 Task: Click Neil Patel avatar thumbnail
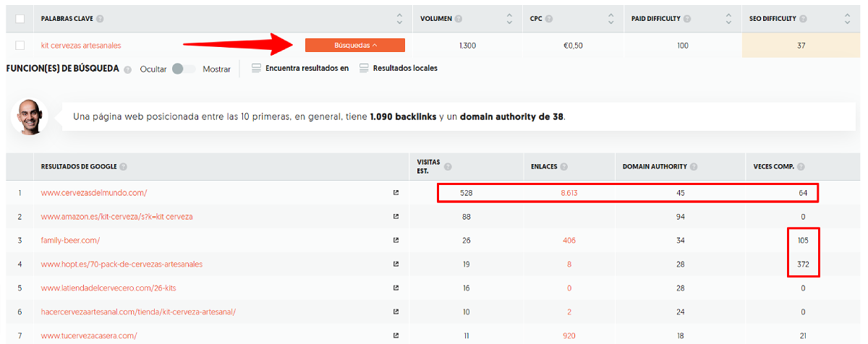pos(30,116)
